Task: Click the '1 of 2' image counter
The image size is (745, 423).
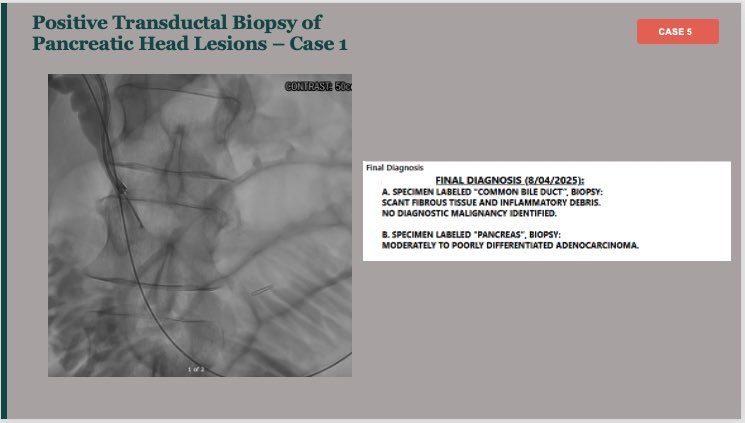Action: tap(196, 369)
